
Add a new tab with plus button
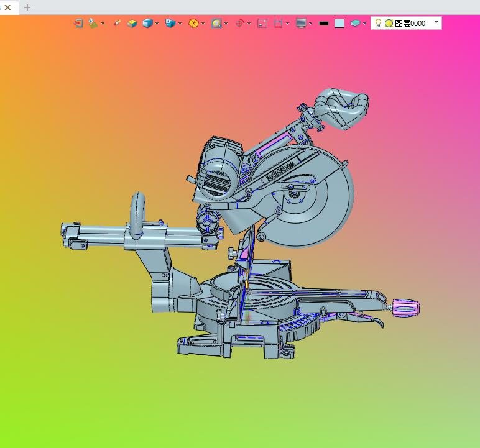(x=27, y=7)
